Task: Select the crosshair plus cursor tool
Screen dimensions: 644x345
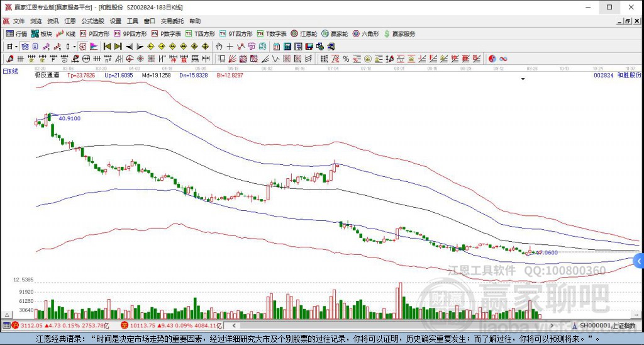Action: coord(230,47)
